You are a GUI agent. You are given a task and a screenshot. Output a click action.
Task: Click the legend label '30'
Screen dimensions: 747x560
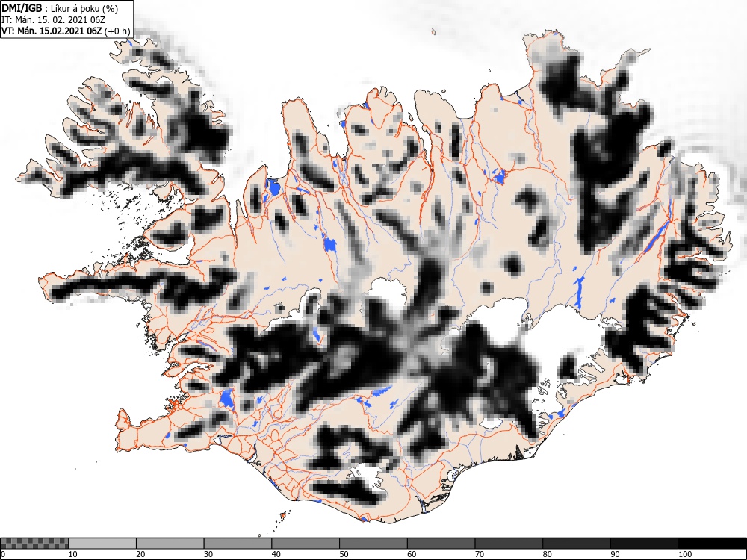[x=208, y=554]
